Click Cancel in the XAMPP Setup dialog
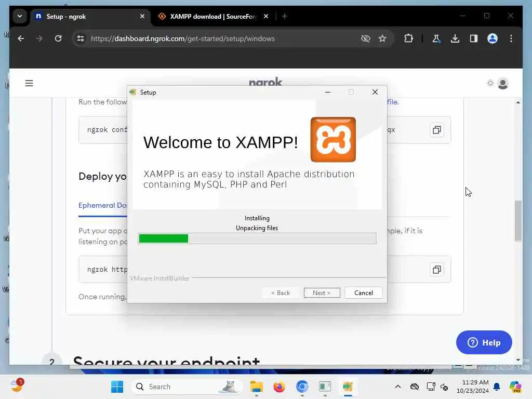The width and height of the screenshot is (532, 399). (363, 293)
